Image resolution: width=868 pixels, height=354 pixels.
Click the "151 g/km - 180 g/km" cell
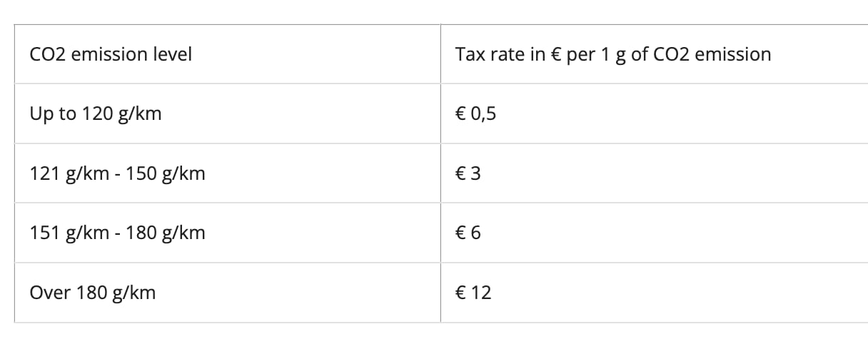pos(117,233)
